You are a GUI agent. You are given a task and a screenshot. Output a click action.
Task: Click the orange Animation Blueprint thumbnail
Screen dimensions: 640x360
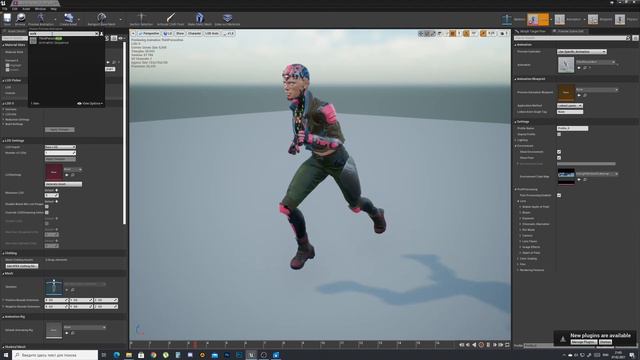(566, 93)
